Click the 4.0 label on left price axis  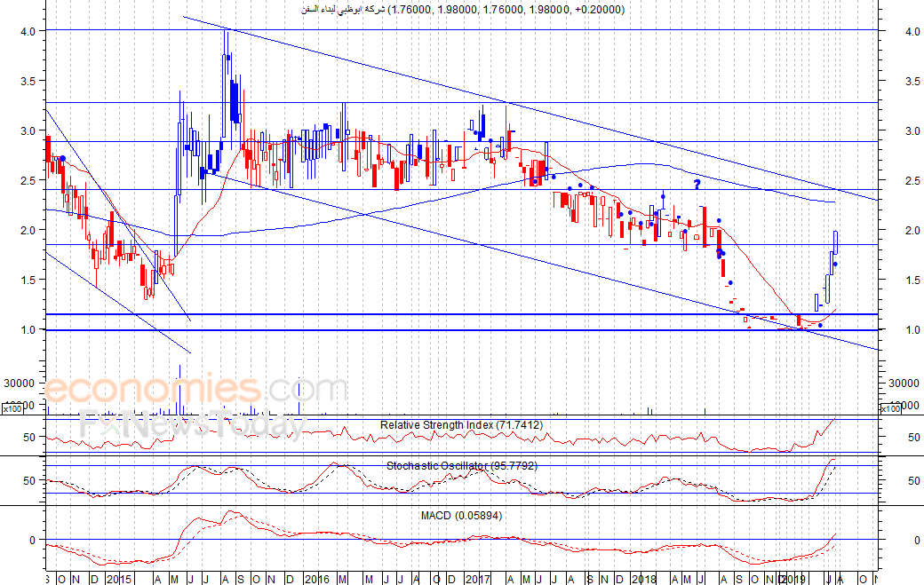[x=28, y=31]
